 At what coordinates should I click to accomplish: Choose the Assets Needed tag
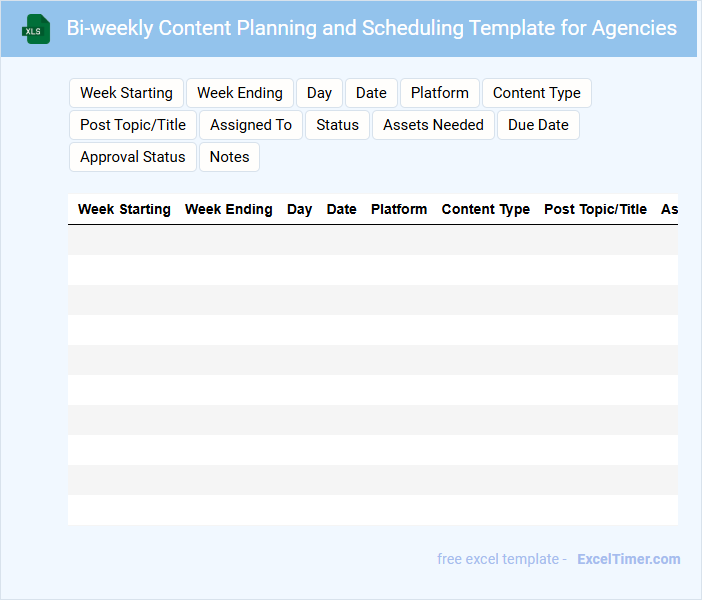[433, 125]
